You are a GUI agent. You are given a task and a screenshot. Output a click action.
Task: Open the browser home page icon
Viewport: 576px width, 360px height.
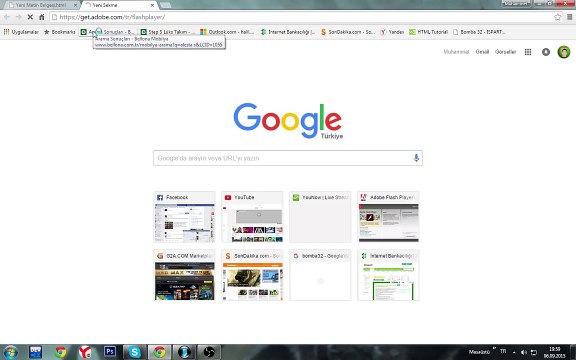coord(42,17)
